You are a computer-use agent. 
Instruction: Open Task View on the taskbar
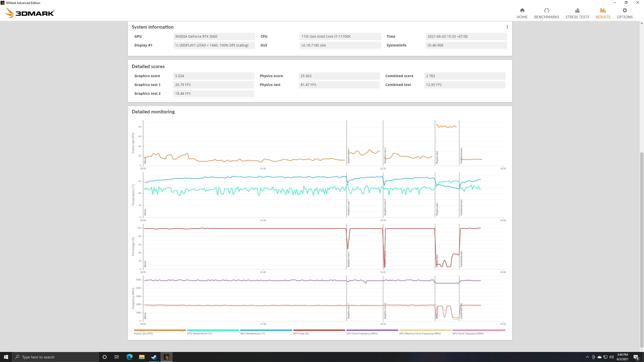pos(117,357)
